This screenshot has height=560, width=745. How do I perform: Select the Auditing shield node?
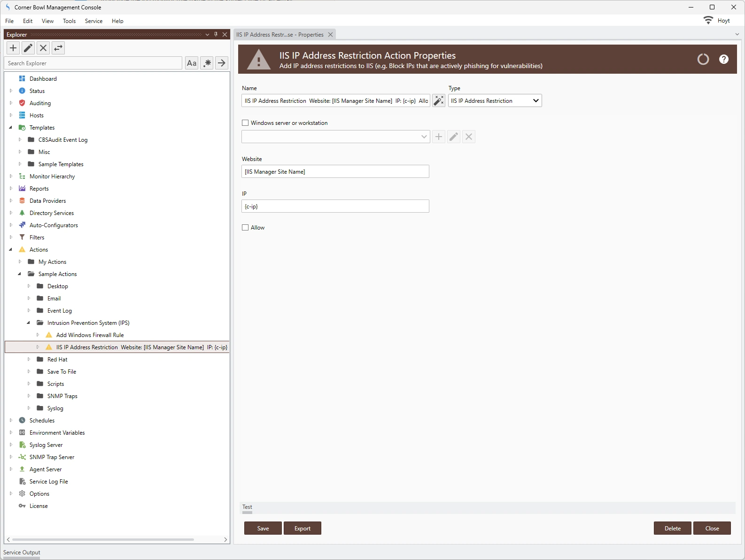40,103
